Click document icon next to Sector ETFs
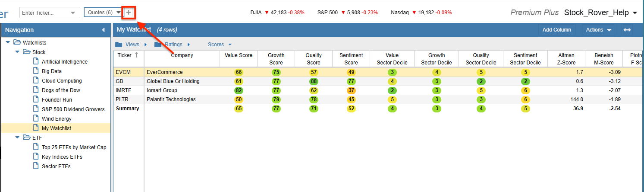Image resolution: width=644 pixels, height=192 pixels. (36, 166)
